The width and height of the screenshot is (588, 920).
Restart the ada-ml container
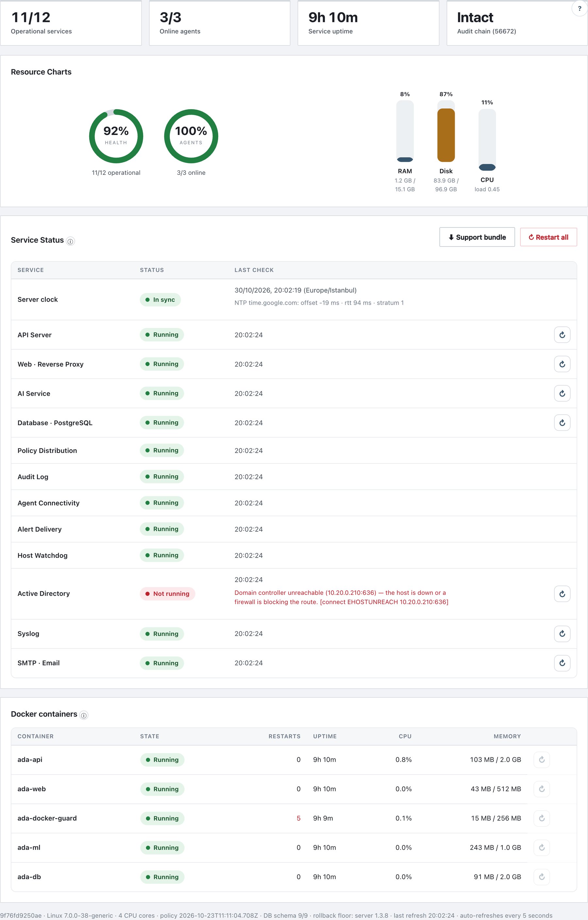tap(541, 847)
